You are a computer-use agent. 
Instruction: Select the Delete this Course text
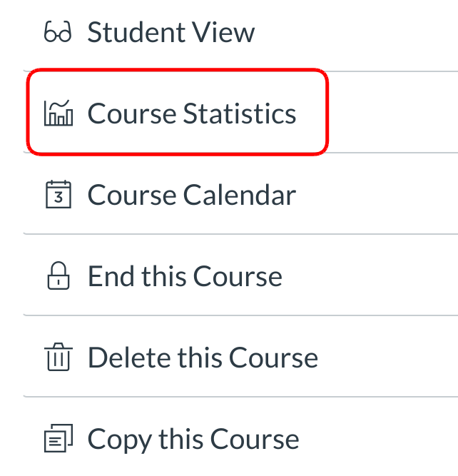click(203, 358)
